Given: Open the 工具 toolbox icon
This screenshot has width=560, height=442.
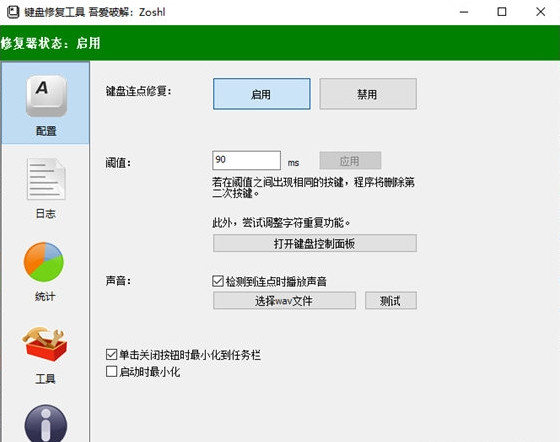Looking at the screenshot, I should [x=45, y=344].
